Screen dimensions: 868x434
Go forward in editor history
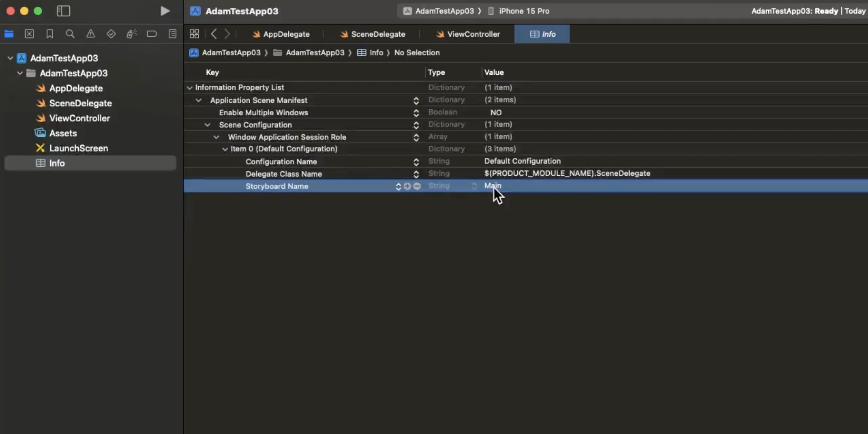tap(227, 34)
